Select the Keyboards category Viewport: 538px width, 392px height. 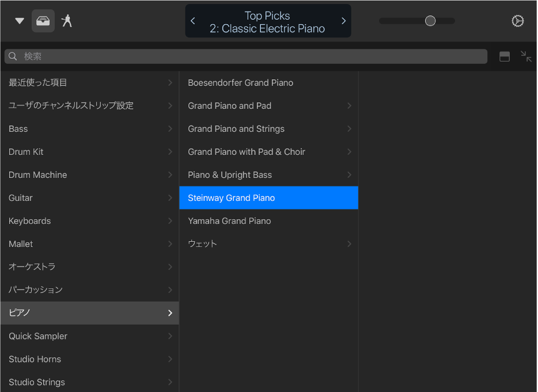click(x=90, y=221)
